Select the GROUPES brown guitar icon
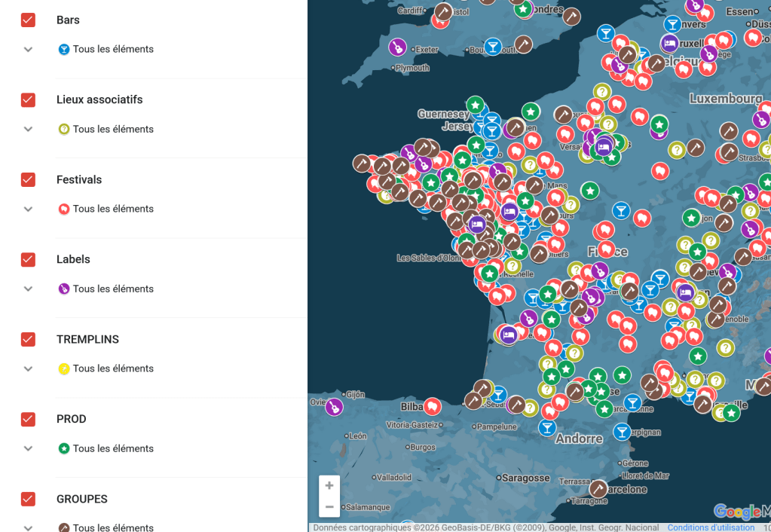The image size is (771, 532). pyautogui.click(x=63, y=527)
